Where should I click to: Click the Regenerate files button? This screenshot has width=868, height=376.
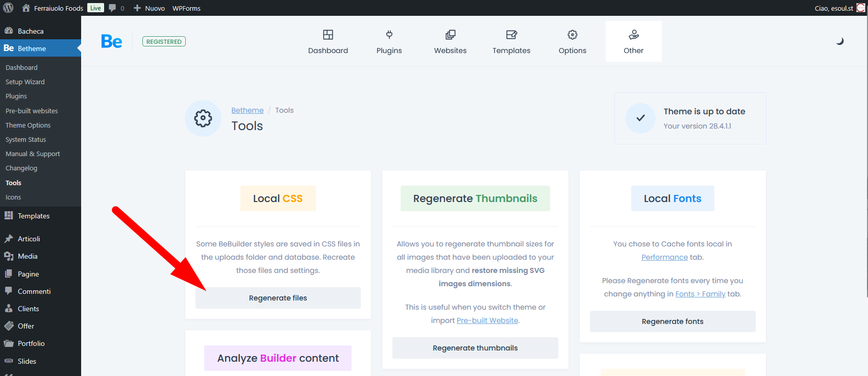[x=278, y=298]
